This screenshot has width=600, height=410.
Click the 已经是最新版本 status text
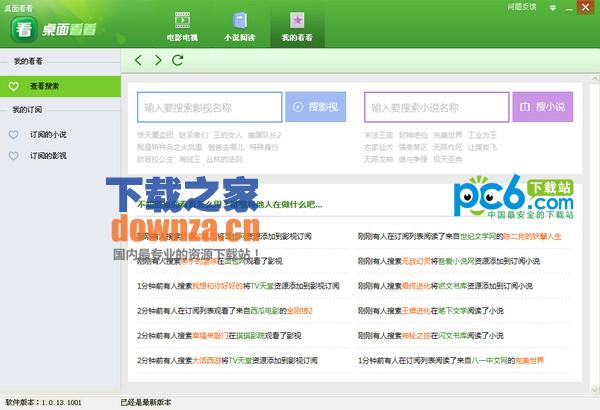146,402
